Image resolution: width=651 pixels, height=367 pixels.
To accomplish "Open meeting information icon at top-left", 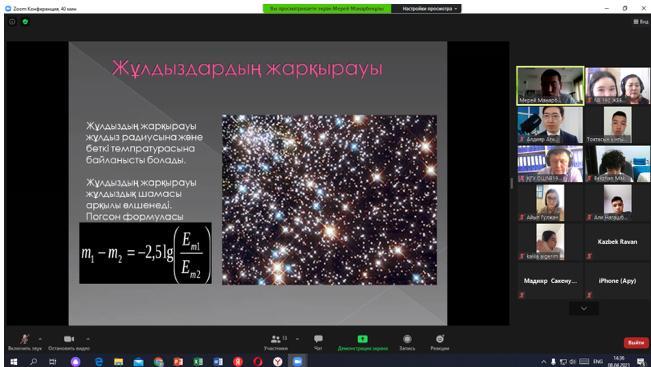I will coord(12,22).
